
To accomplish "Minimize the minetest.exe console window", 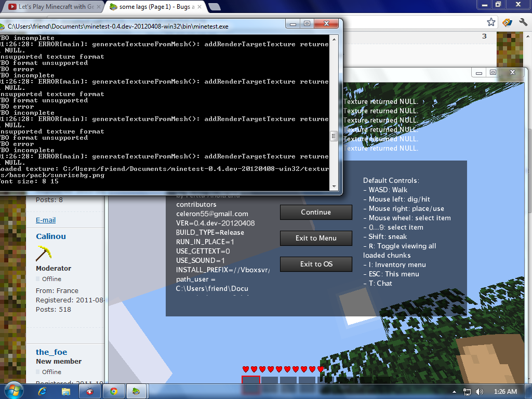I will pos(293,24).
